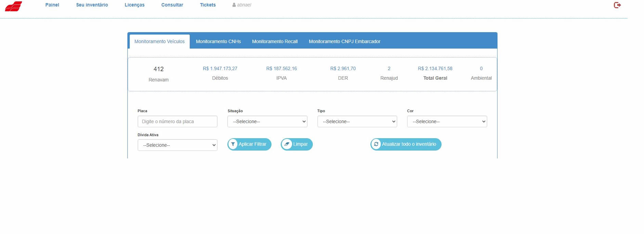The height and width of the screenshot is (234, 644).
Task: Expand the Dívida Ativa dropdown
Action: tap(177, 145)
